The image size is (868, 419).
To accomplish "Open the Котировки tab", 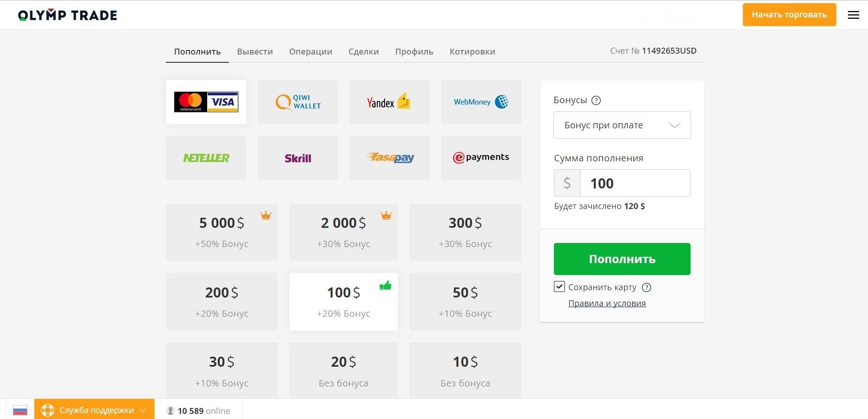I will [472, 52].
